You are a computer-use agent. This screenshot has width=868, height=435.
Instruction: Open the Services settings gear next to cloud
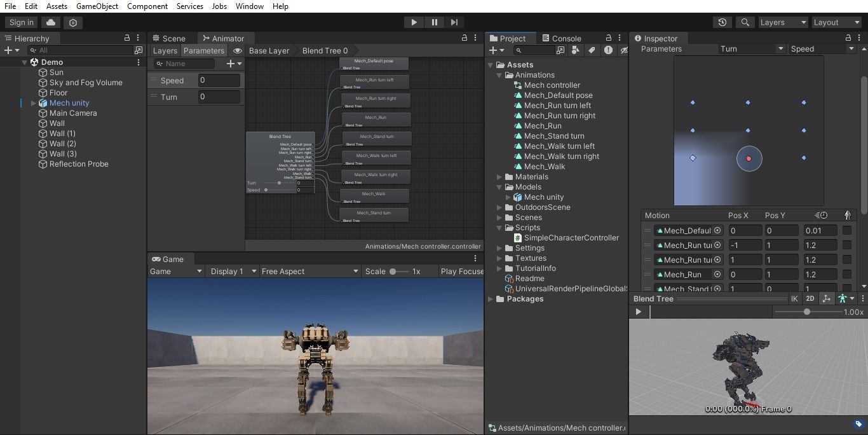point(73,22)
